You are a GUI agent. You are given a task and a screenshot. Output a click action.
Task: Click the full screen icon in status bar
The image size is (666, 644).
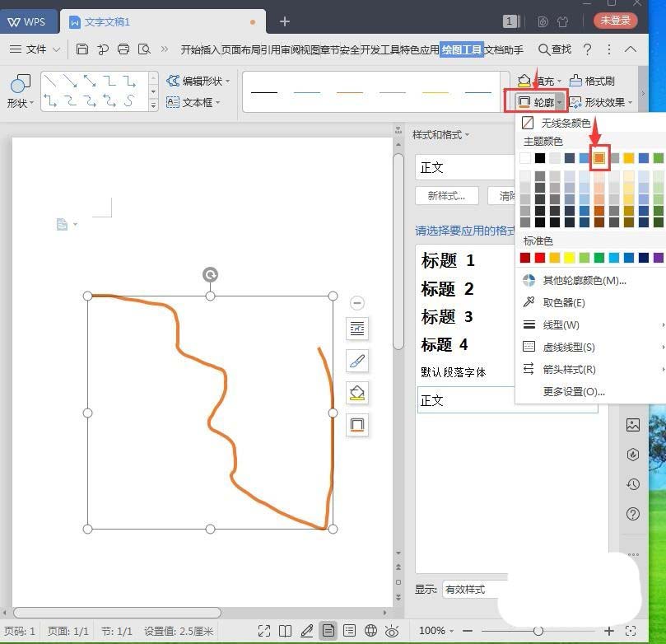pos(264,632)
